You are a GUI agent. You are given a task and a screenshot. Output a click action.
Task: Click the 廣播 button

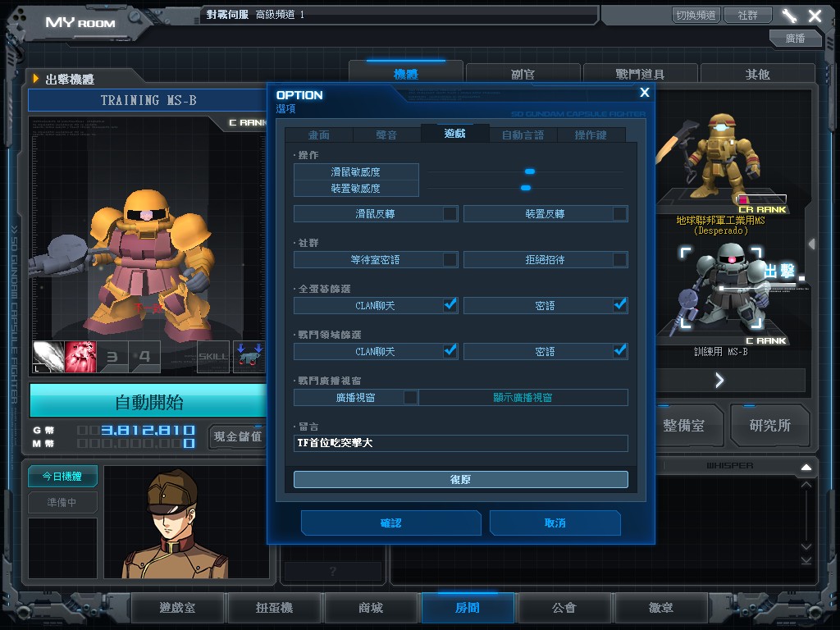click(796, 38)
